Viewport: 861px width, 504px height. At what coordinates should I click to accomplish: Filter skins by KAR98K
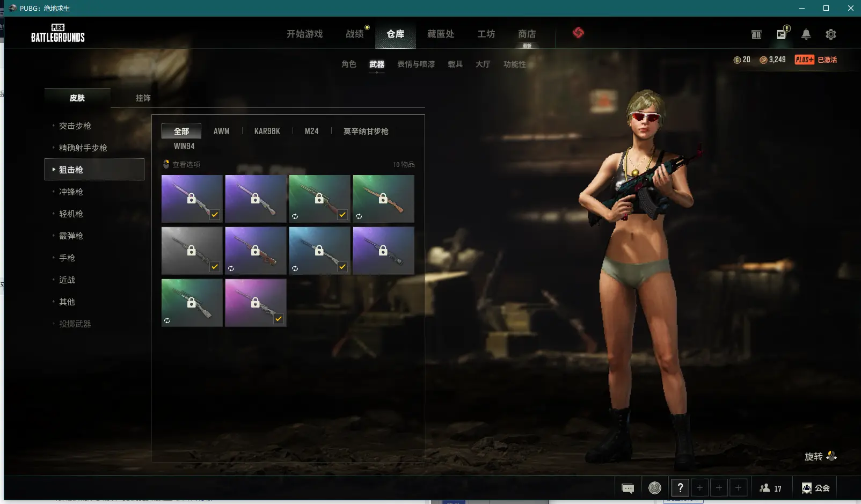click(267, 131)
